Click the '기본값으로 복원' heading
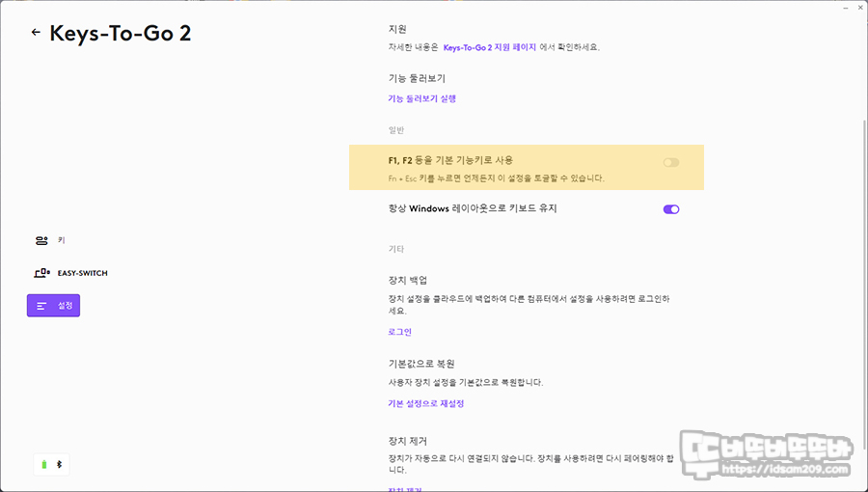This screenshot has height=492, width=868. pos(421,364)
